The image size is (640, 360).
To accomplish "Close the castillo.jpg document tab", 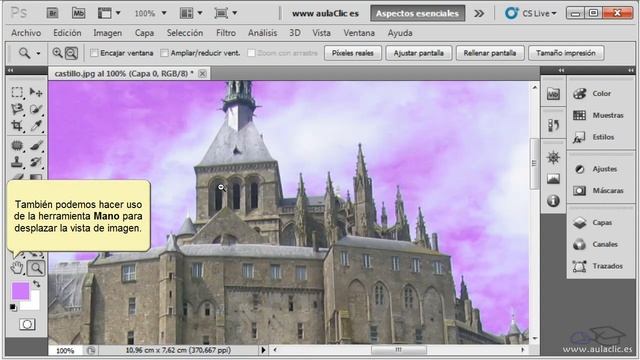I will (x=202, y=74).
